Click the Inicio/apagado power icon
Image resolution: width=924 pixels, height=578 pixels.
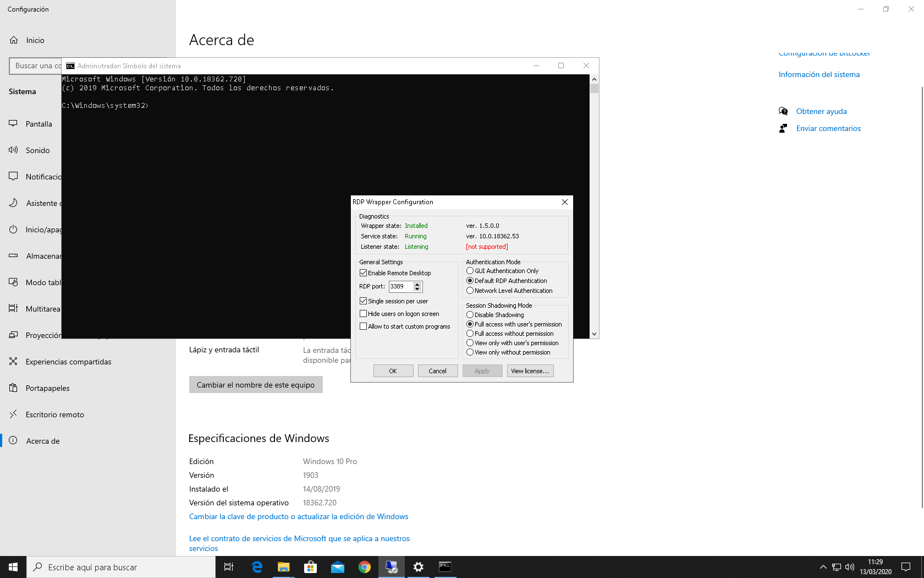pyautogui.click(x=13, y=230)
